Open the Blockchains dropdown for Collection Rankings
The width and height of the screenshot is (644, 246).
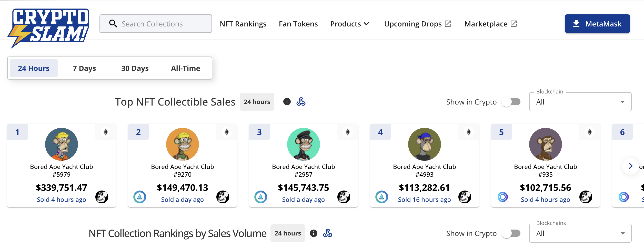pyautogui.click(x=580, y=233)
